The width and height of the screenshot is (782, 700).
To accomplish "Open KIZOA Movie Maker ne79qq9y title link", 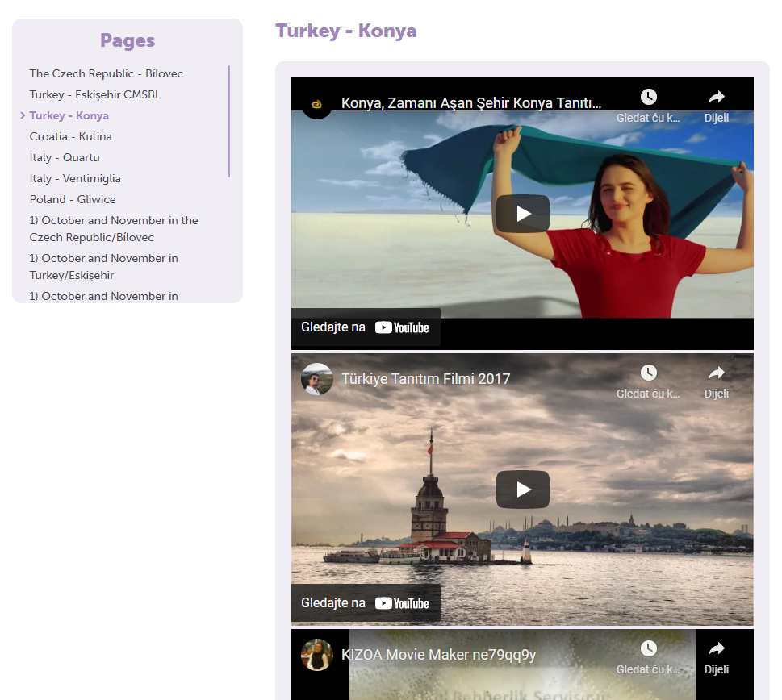I will [438, 655].
